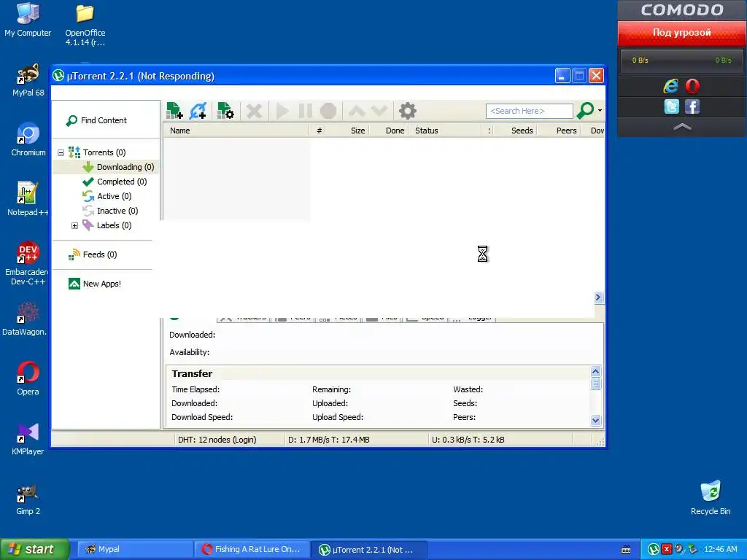The image size is (747, 560).
Task: Click red COMODO tray icon
Action: pos(667,550)
